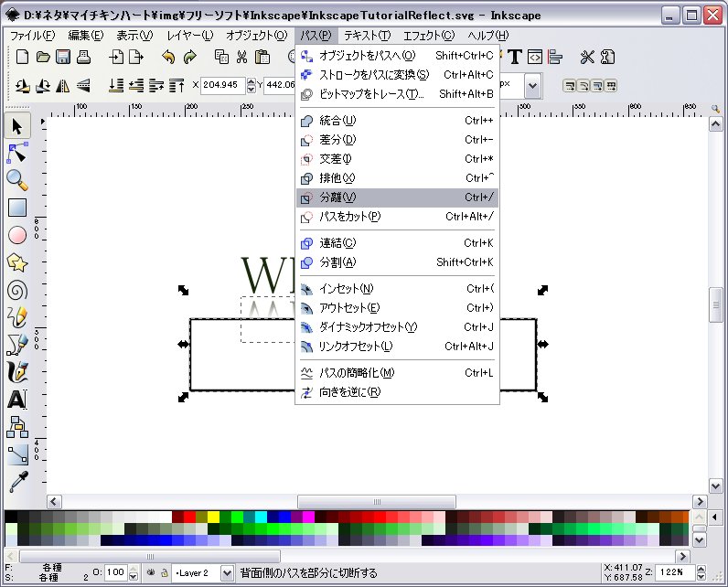Click the Undo arrow icon
Screen dimensions: 728x587
(167, 57)
